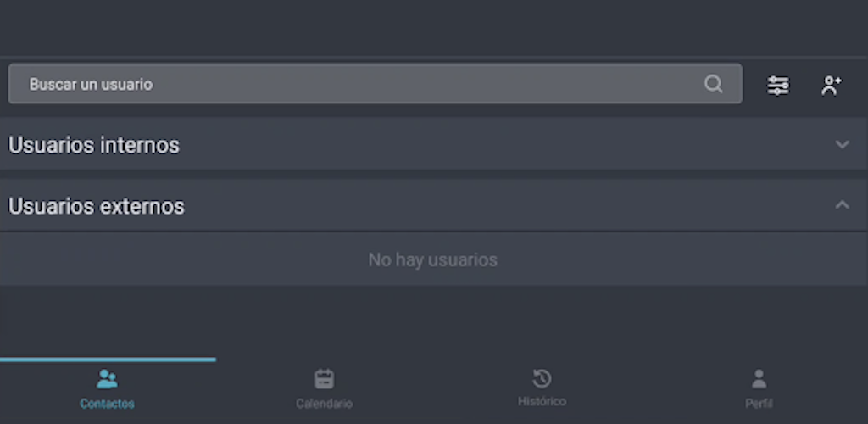
Task: Click the Calendario calendar icon
Action: coord(325,379)
